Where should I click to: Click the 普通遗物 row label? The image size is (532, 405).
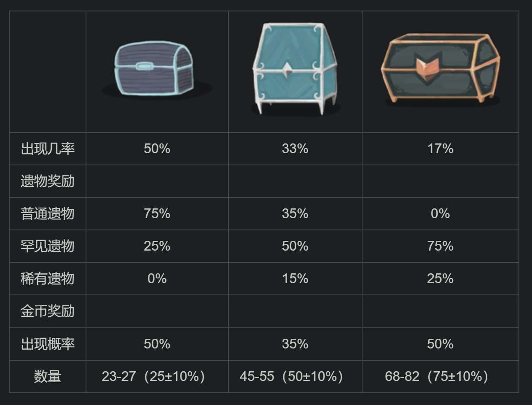(x=48, y=214)
